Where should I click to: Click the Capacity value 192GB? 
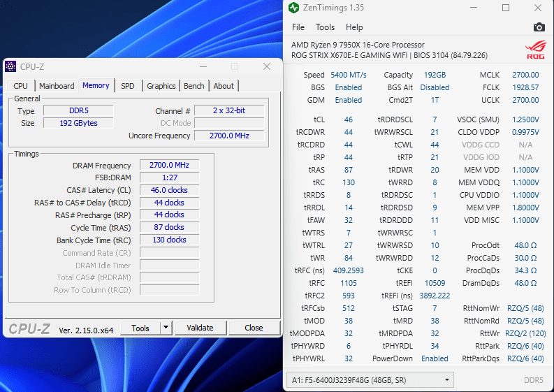tap(435, 75)
